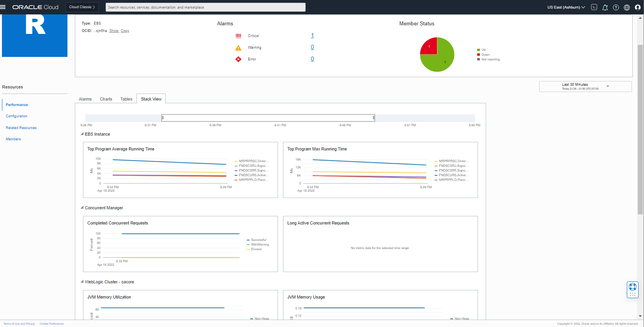Open the Cloud Shell developer tools icon

[594, 7]
